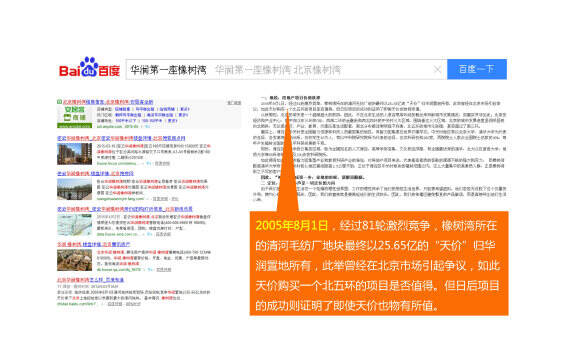
Task: Open the Anjuke green logo image
Action: pos(75,116)
